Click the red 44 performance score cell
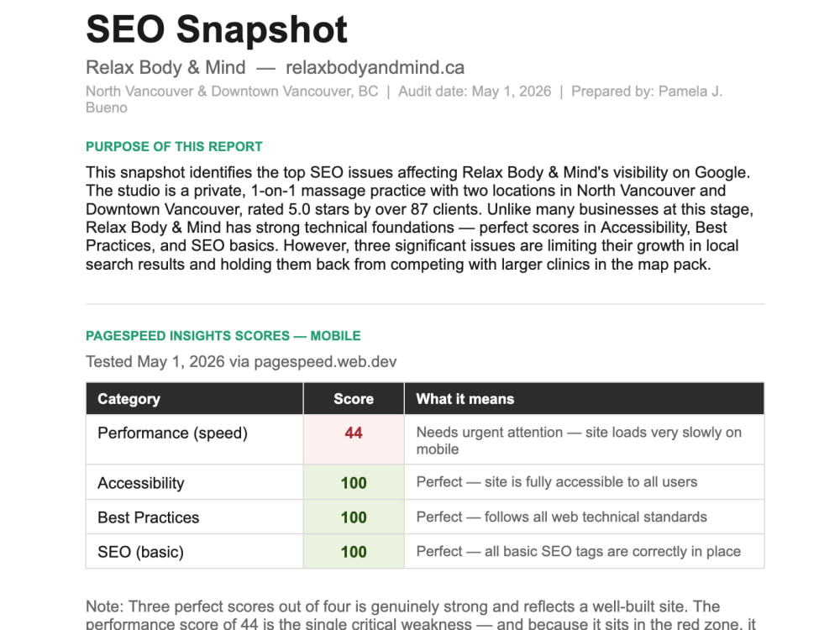Screen dimensions: 840x630 coord(354,439)
